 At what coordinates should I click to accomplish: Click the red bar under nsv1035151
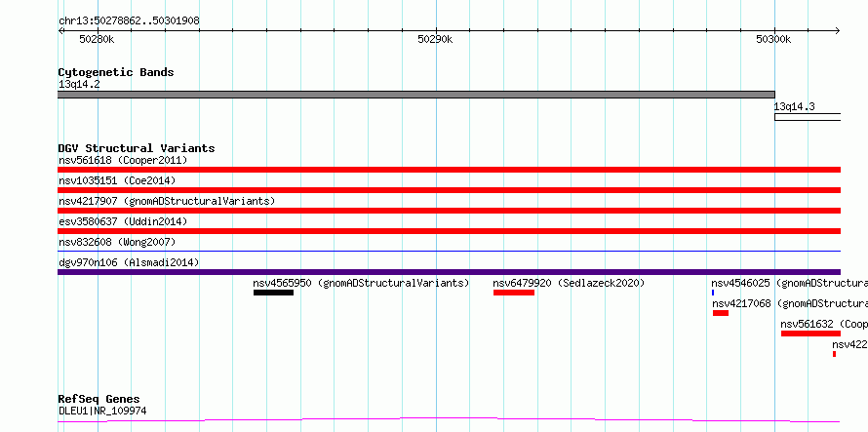[450, 190]
